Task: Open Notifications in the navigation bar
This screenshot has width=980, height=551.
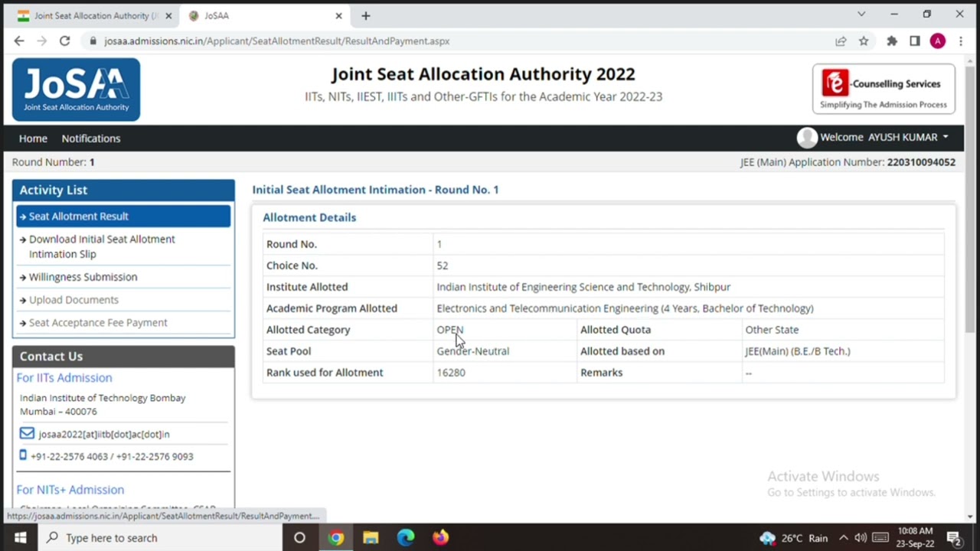Action: 91,139
